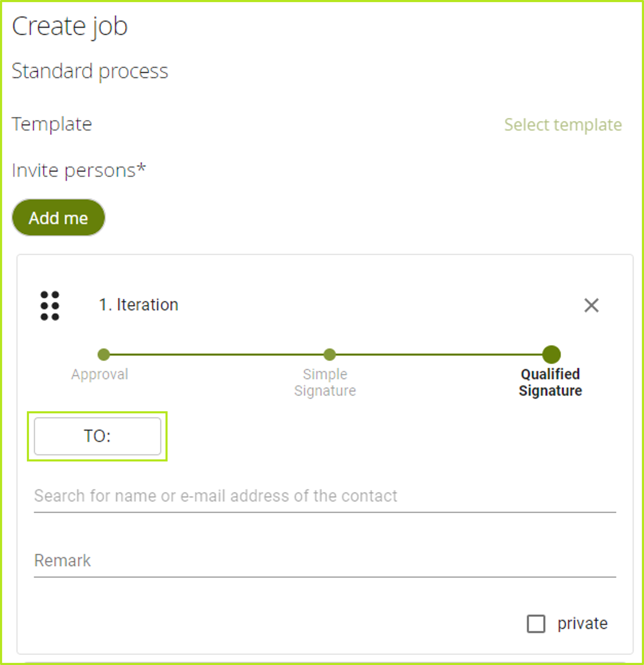Click the 1. Iteration title
This screenshot has width=644, height=665.
click(x=138, y=305)
